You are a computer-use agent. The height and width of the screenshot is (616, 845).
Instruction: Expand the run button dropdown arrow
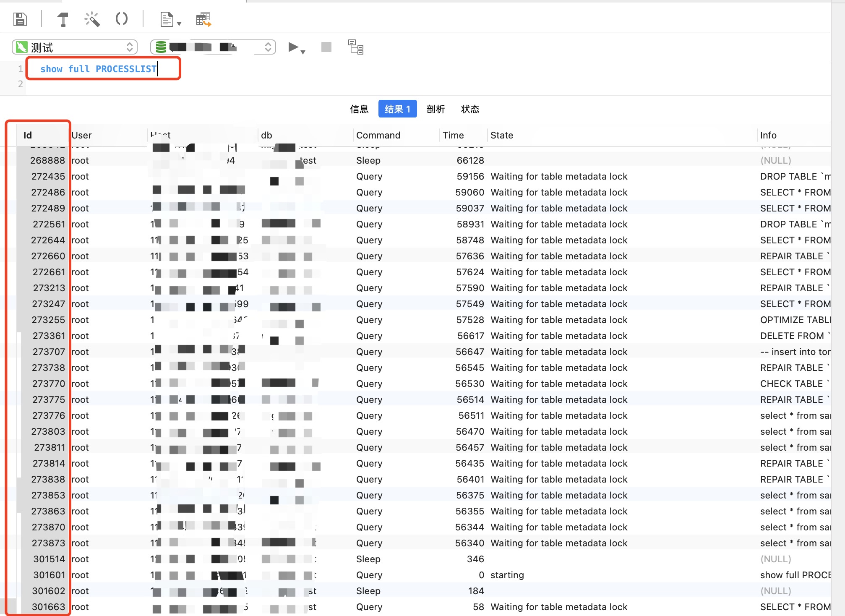(x=303, y=52)
